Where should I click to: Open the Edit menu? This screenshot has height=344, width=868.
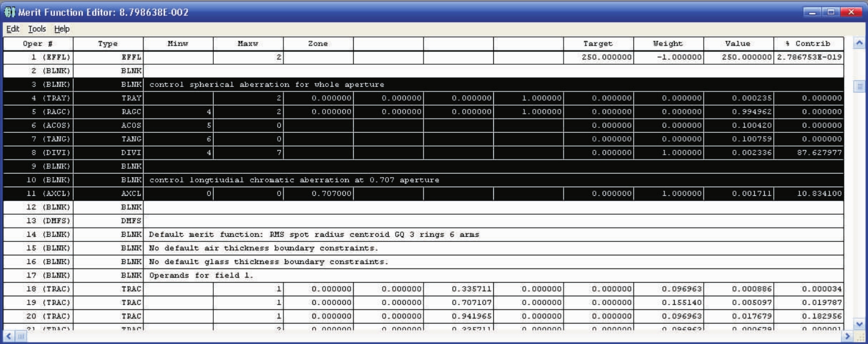(12, 28)
